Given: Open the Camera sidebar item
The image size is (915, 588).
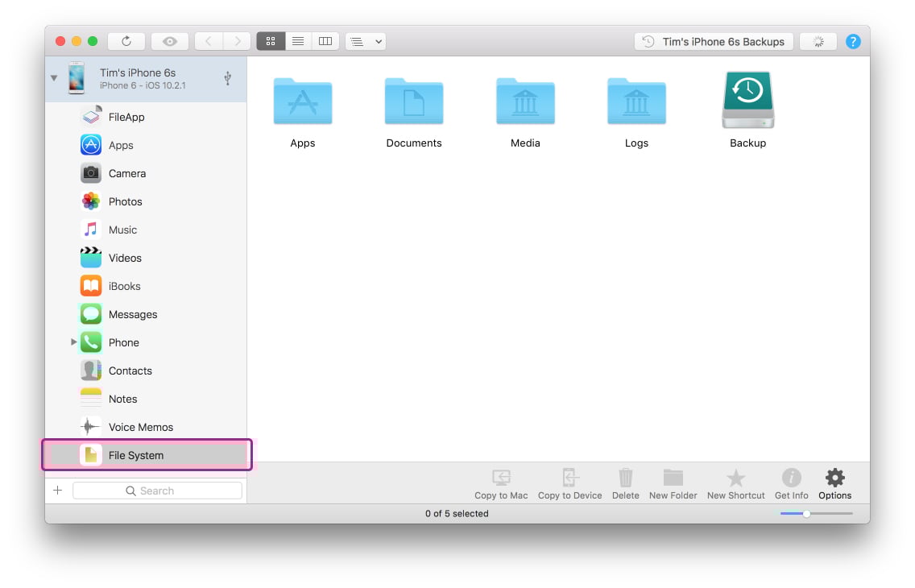Looking at the screenshot, I should coord(146,173).
